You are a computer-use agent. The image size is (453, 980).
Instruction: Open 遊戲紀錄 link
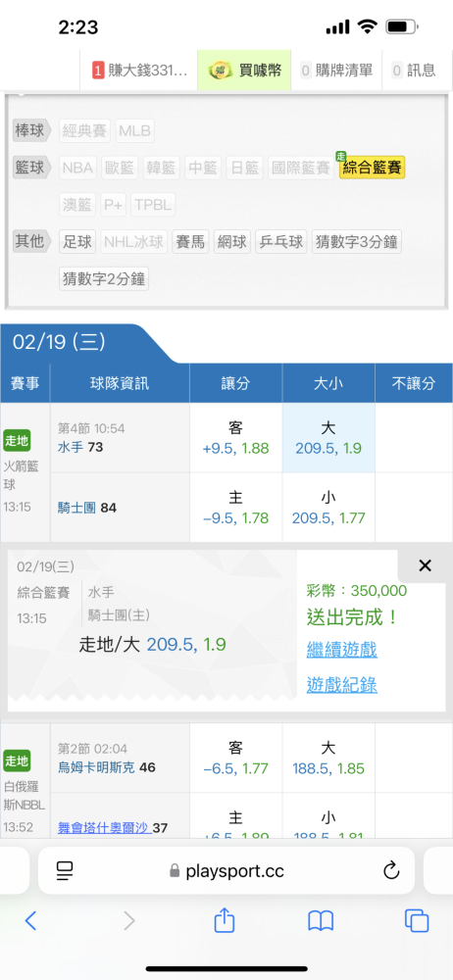tap(341, 686)
